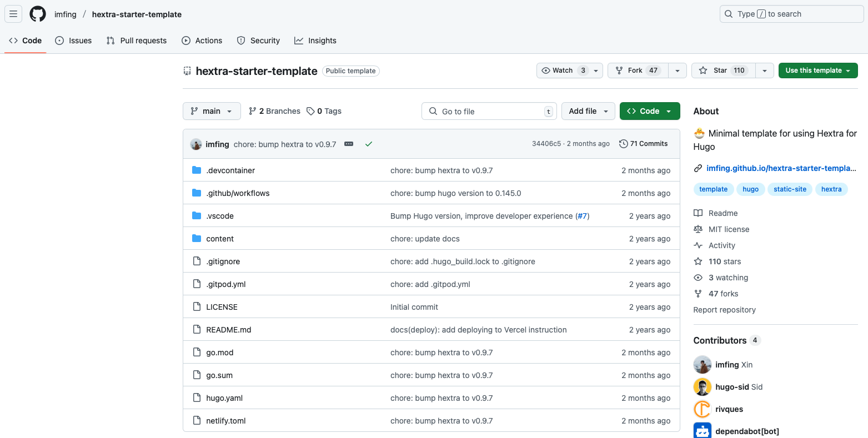Expand the Star lists dropdown arrow

765,71
